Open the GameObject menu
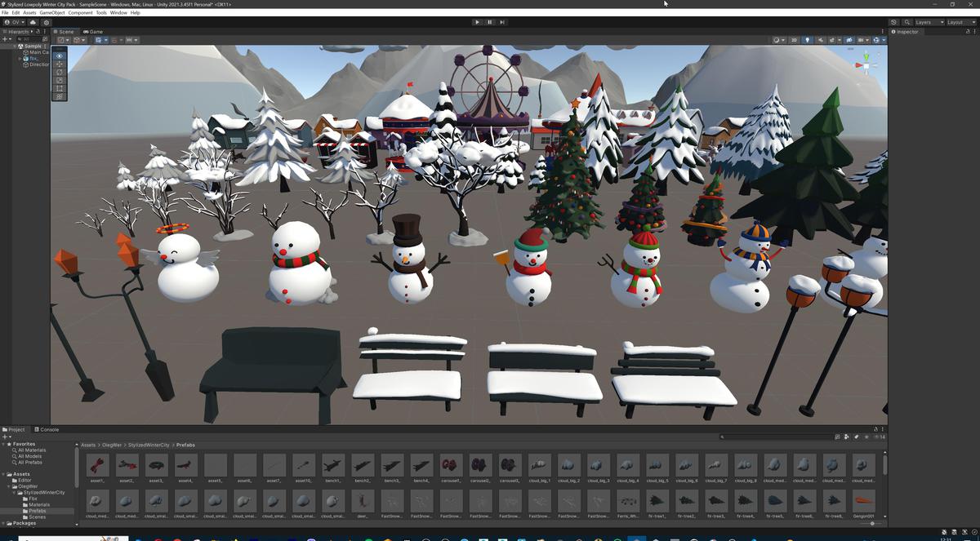This screenshot has height=541, width=980. pyautogui.click(x=52, y=13)
